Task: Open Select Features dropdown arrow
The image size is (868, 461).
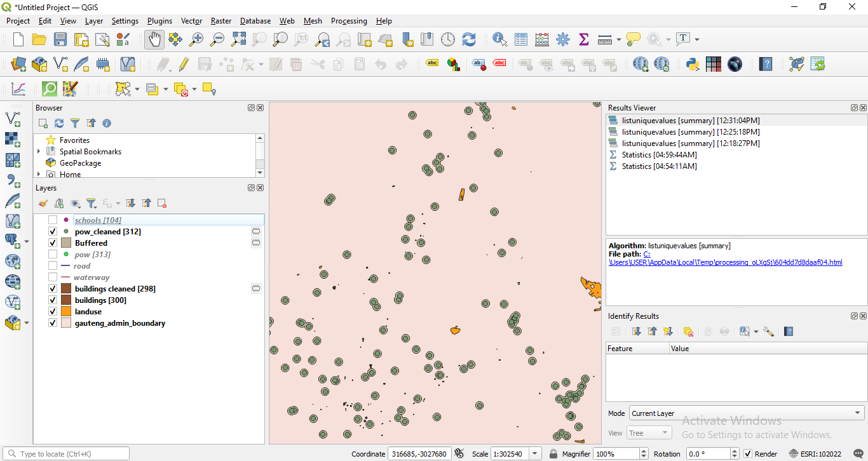Action: pyautogui.click(x=137, y=89)
